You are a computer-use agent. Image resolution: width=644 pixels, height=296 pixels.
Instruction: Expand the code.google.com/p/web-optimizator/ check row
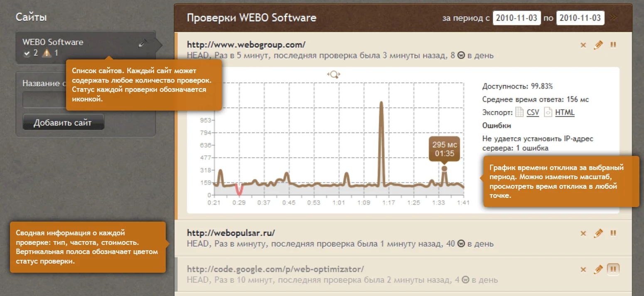point(275,269)
